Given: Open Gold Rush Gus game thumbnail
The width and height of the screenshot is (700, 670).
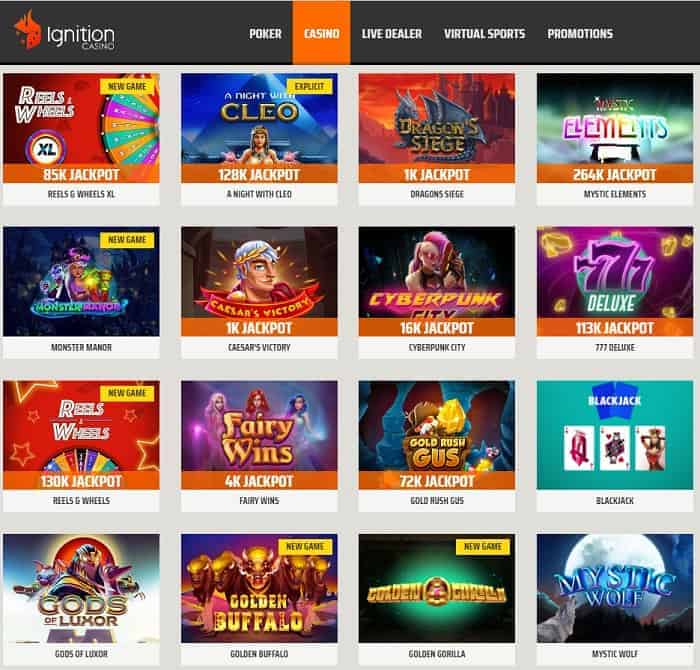Looking at the screenshot, I should click(437, 435).
